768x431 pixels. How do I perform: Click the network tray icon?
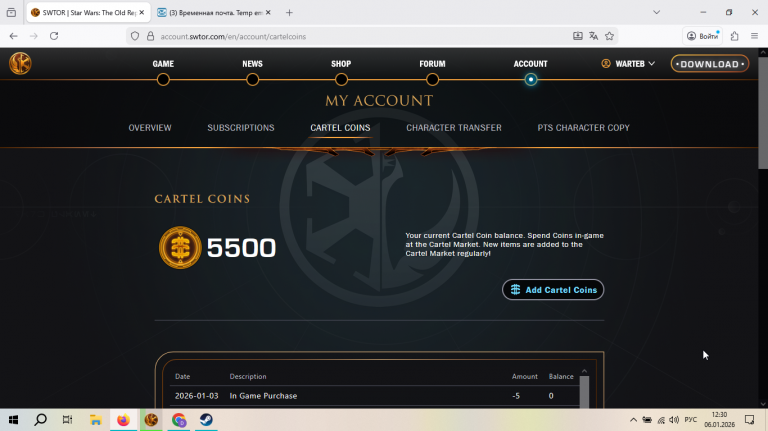661,420
